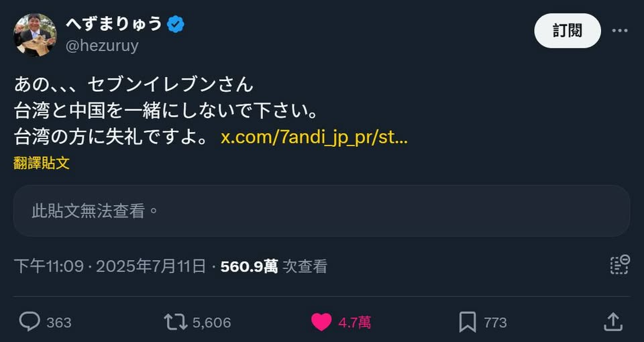Click the 363 reply count
This screenshot has width=644, height=342.
coord(59,323)
